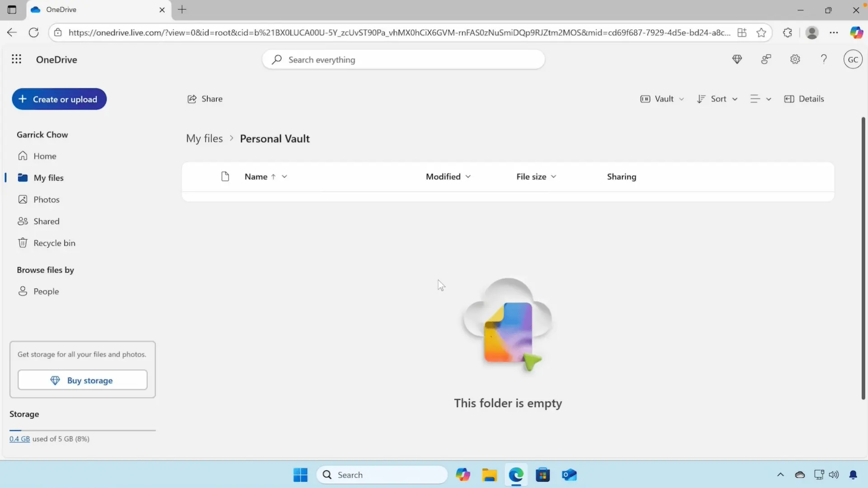Open notifications bell in taskbar
The width and height of the screenshot is (868, 488).
[x=853, y=475]
